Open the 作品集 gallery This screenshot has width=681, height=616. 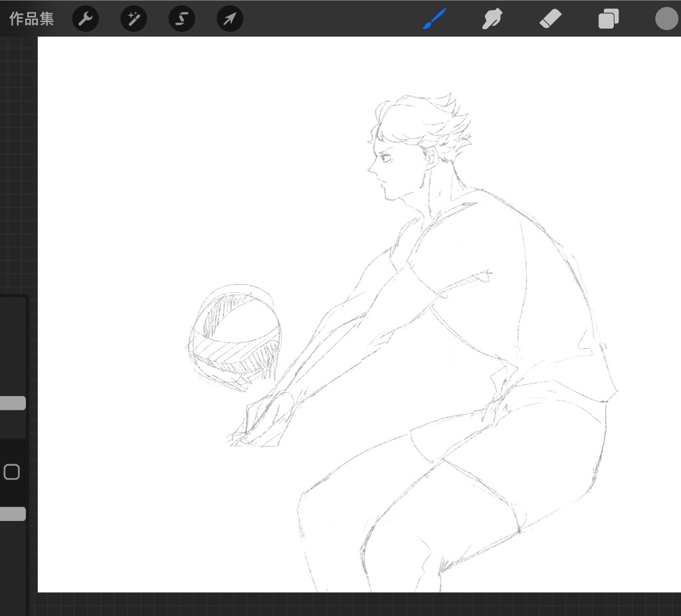click(31, 19)
